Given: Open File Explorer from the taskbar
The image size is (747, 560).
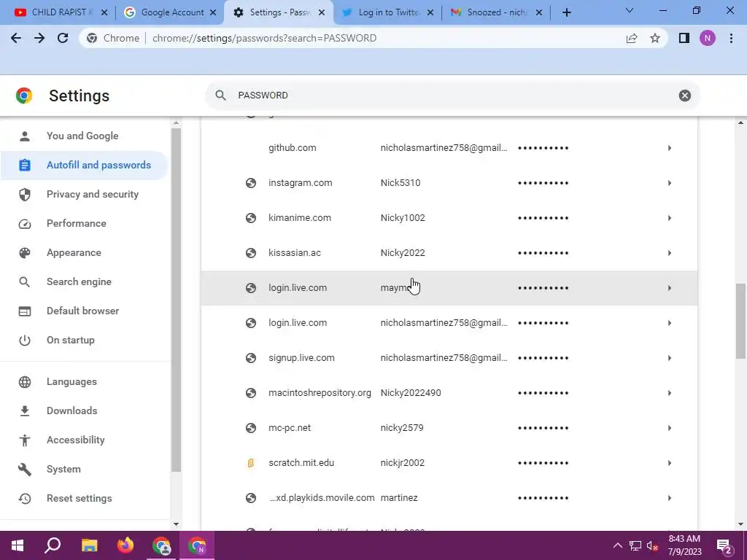Looking at the screenshot, I should (89, 545).
